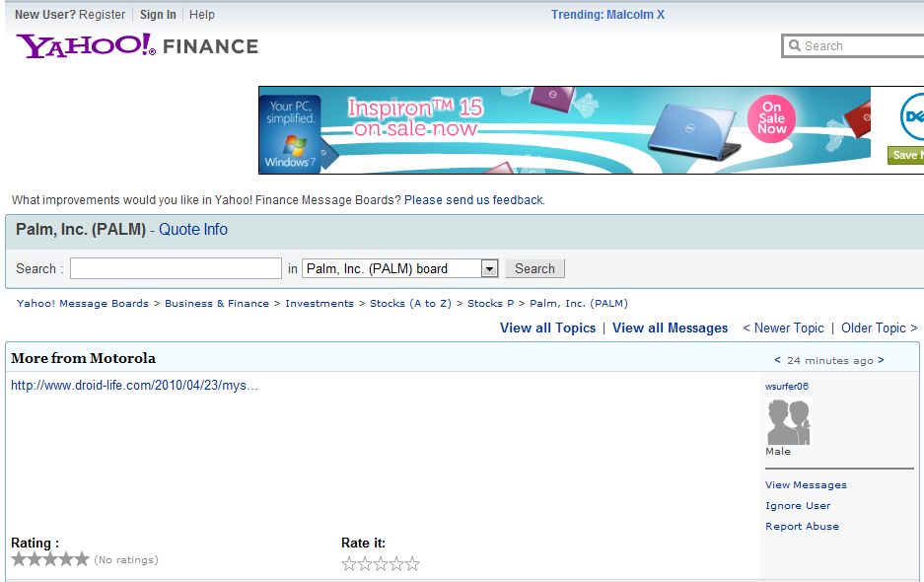924x582 pixels.
Task: Click the previous message arrow beside 24 minutes ago
Action: [777, 360]
